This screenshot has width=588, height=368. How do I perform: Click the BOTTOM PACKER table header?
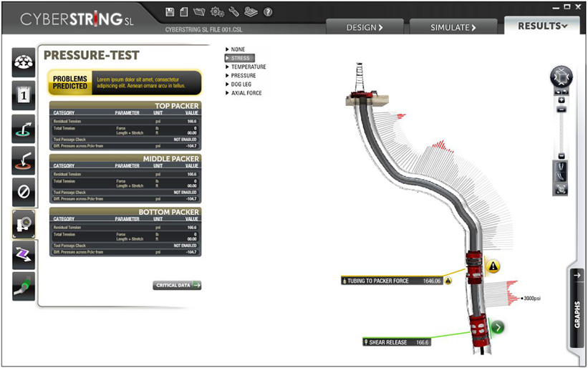coord(125,212)
